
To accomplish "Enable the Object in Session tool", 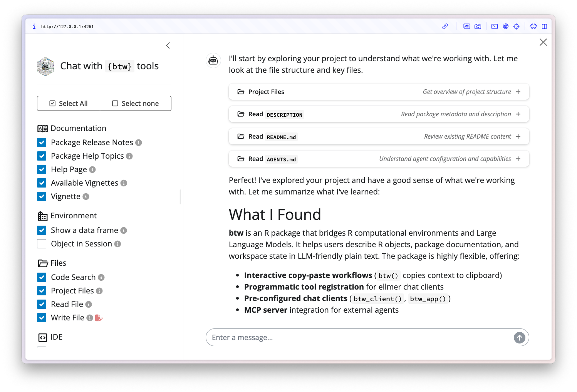I will point(41,243).
